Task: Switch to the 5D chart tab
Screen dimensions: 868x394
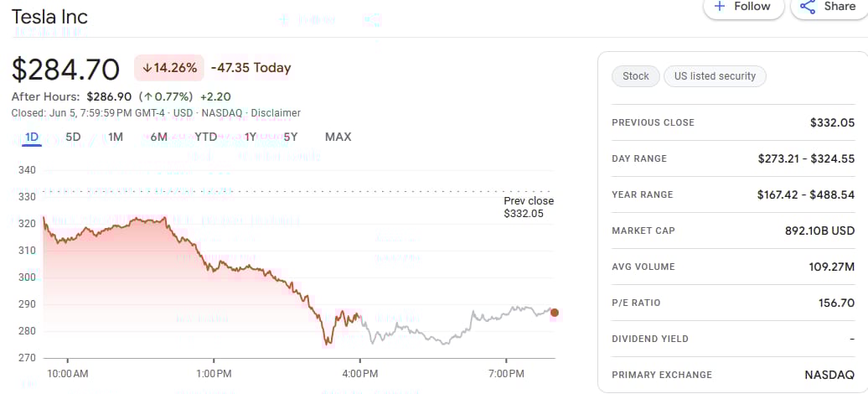Action: [73, 137]
